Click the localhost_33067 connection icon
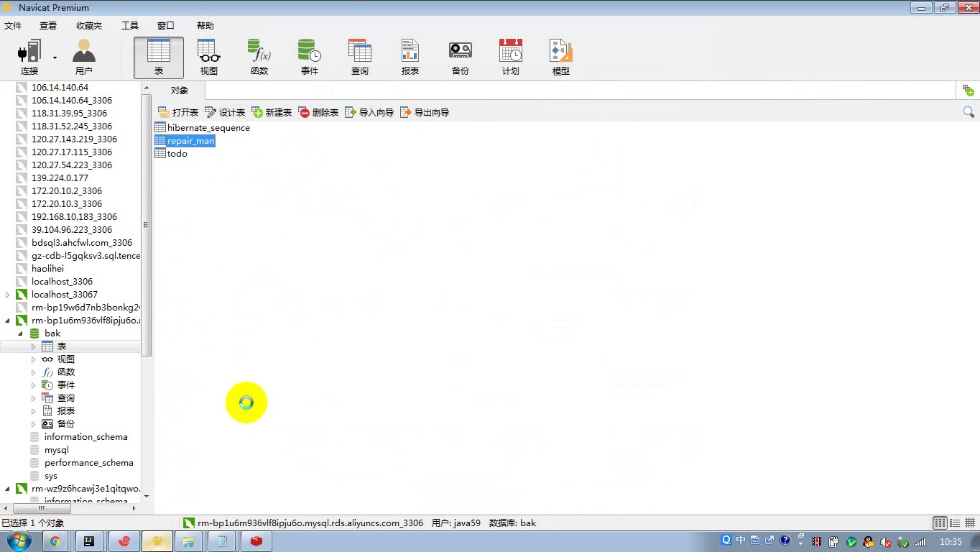Viewport: 980px width, 552px height. [22, 295]
